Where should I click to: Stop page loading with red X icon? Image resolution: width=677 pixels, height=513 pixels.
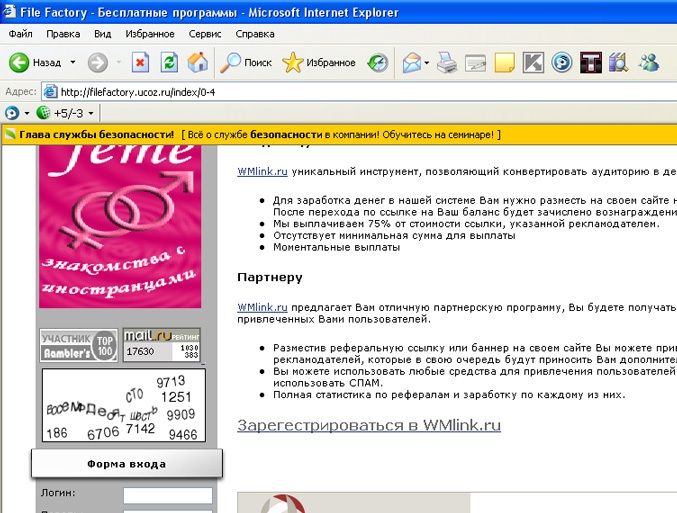click(x=140, y=63)
